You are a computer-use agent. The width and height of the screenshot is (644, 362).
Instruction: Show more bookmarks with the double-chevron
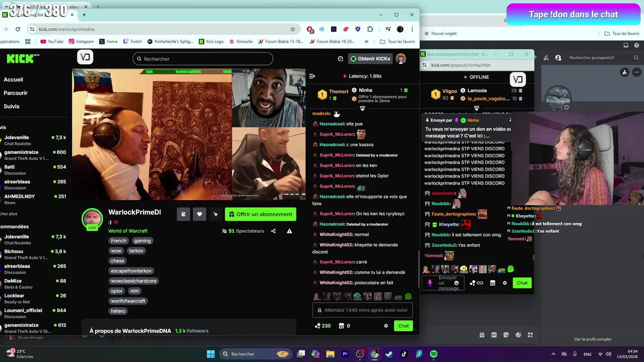[x=366, y=42]
